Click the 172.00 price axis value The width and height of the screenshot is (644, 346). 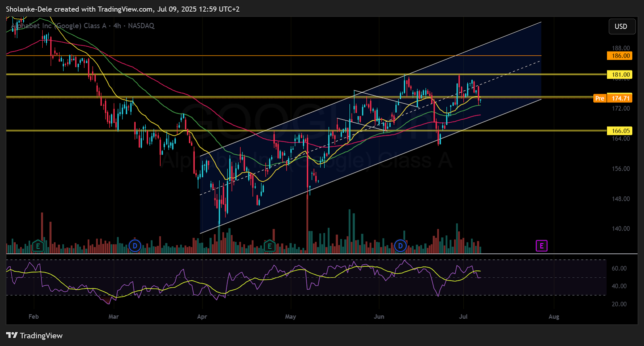tap(621, 109)
